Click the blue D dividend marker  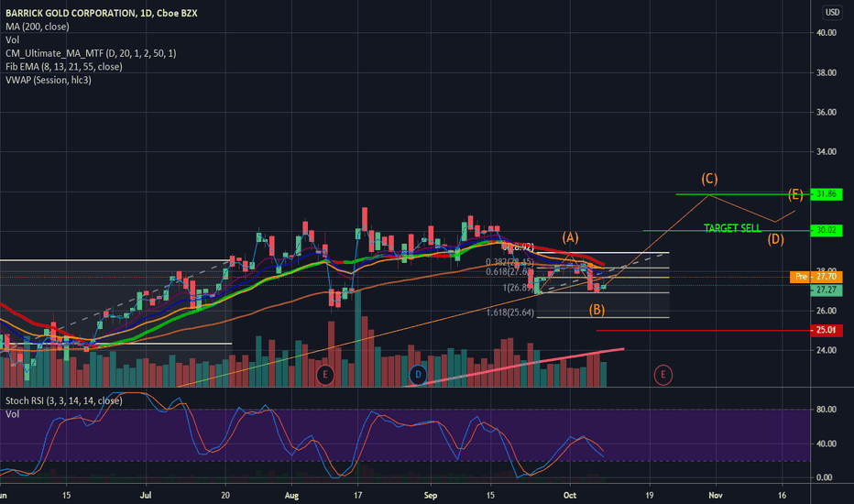pyautogui.click(x=418, y=375)
